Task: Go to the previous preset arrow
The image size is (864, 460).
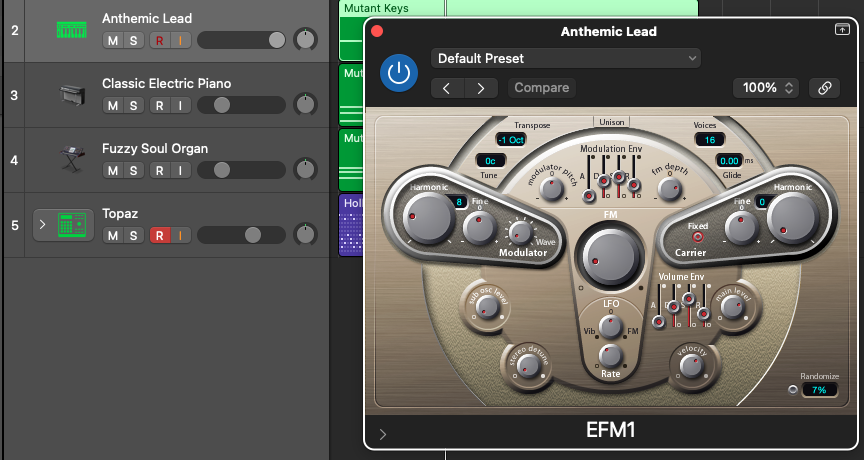Action: point(447,88)
